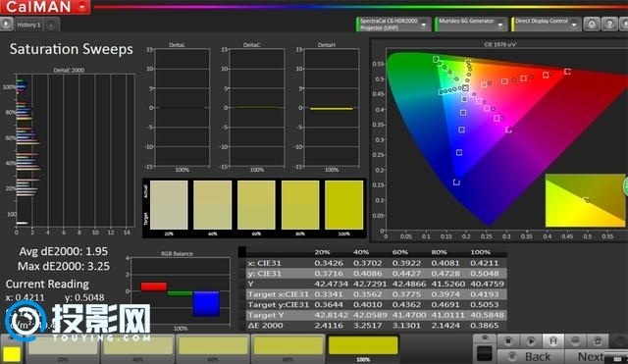Click the stop measurement icon
This screenshot has width=628, height=364.
pyautogui.click(x=508, y=341)
